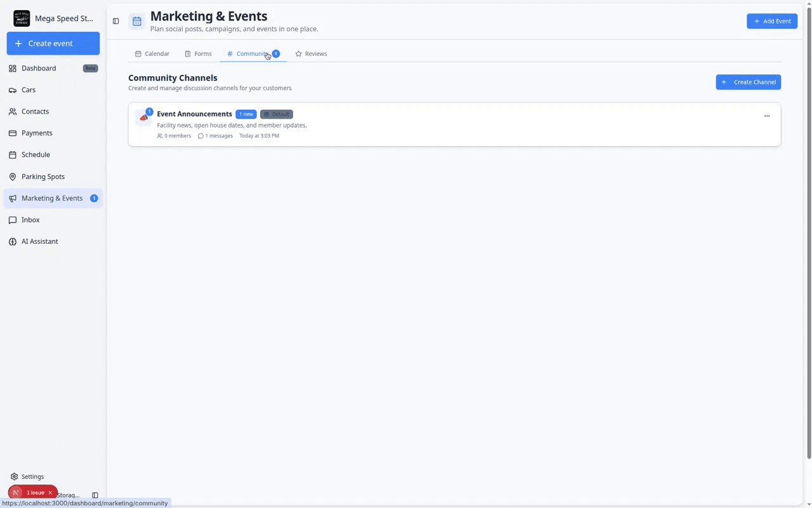Go to Contacts in sidebar
This screenshot has height=508, width=812.
coord(53,111)
